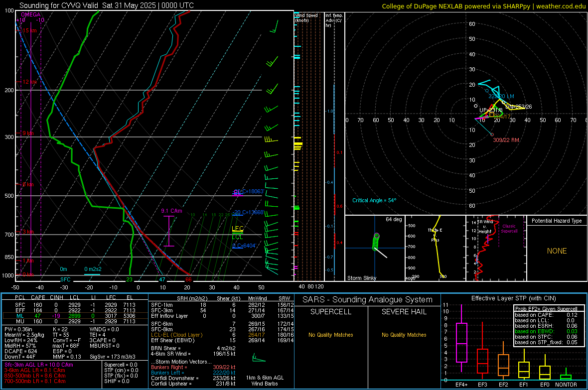Click the '9 km' height marker
Screen dimensions: 588x390
click(28, 133)
